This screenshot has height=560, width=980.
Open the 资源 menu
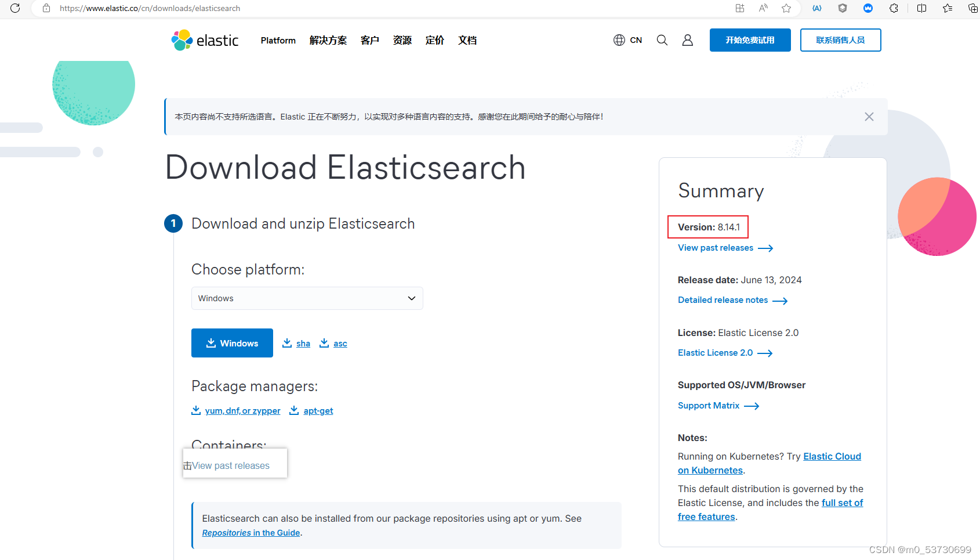(402, 40)
